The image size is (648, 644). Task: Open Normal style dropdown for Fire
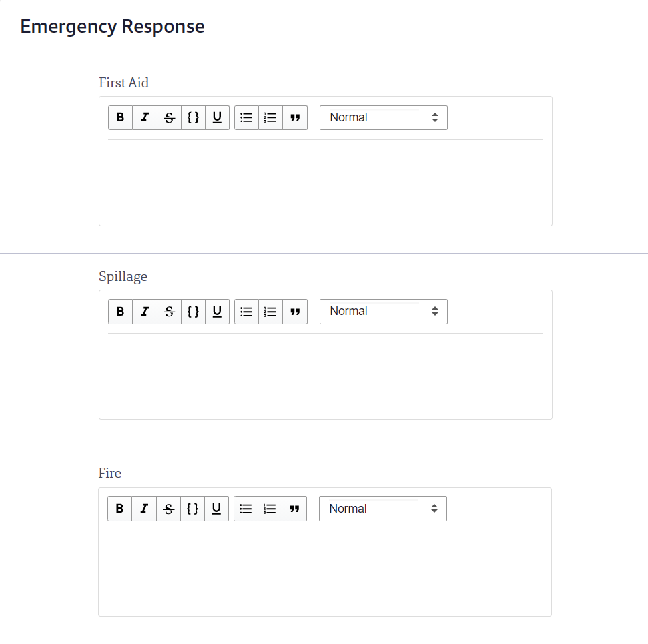(x=382, y=509)
